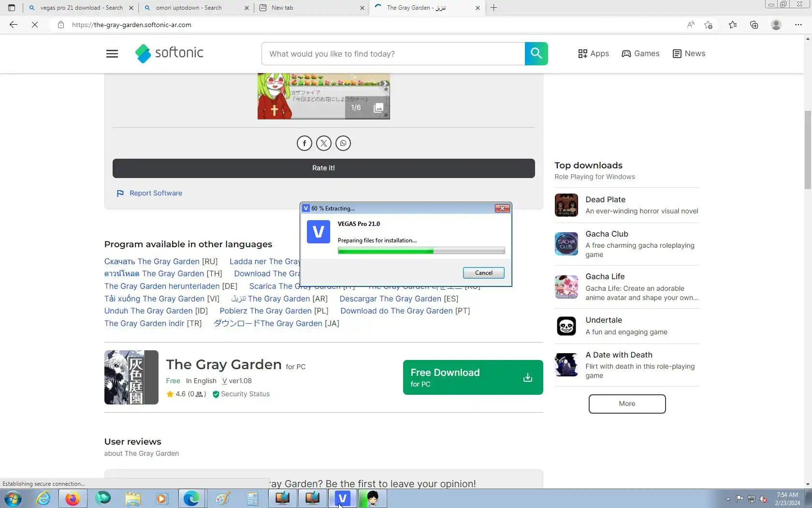Switch to the 'New tab' tab

(311, 8)
